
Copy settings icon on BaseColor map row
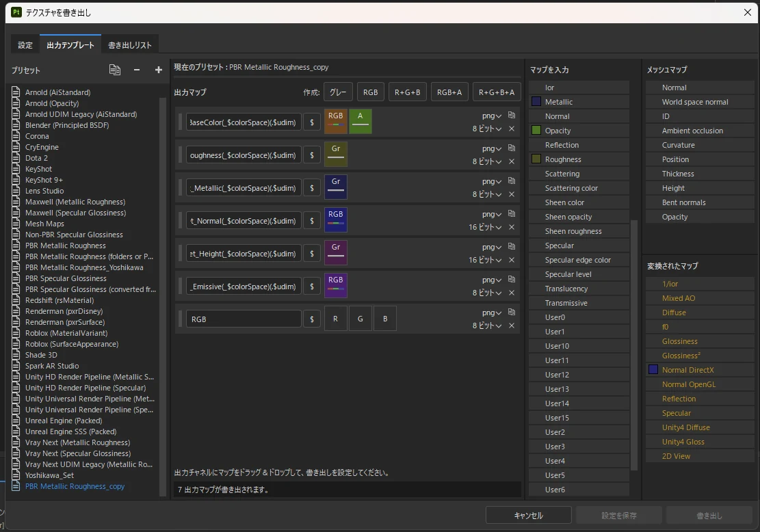[x=512, y=116]
